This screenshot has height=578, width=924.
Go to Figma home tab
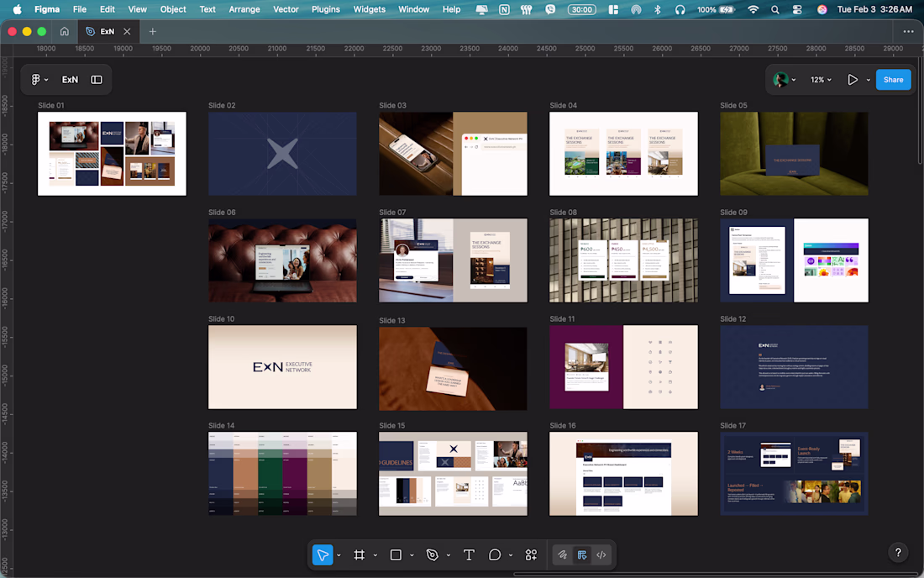(64, 31)
